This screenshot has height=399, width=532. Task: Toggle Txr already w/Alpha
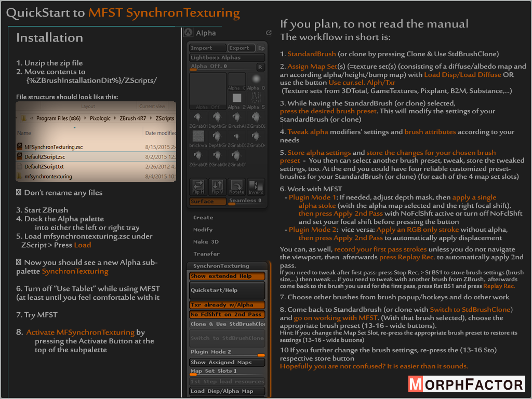[x=228, y=305]
